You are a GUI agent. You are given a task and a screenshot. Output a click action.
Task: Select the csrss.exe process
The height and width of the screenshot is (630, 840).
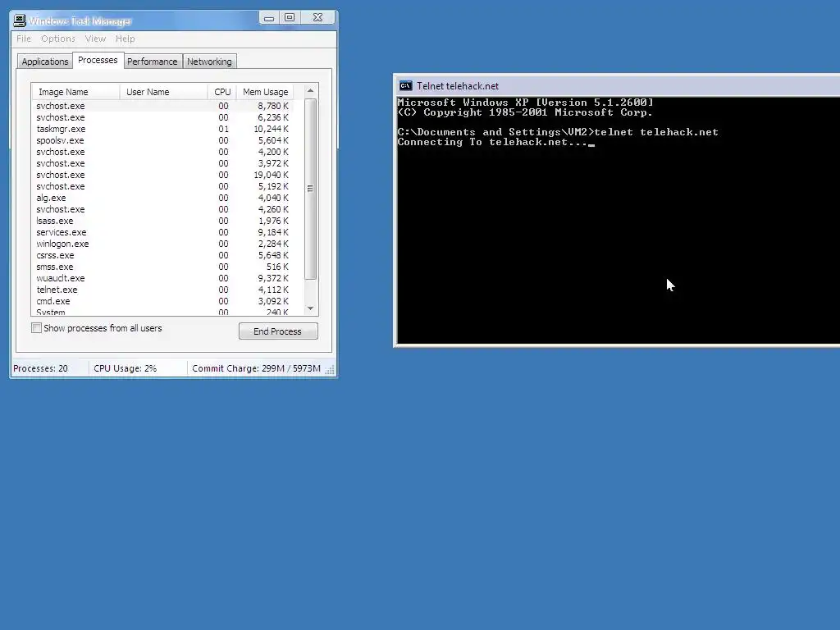163,255
